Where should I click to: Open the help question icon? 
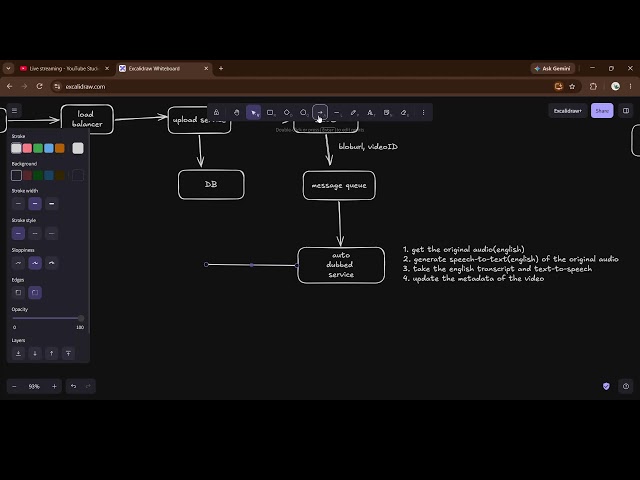point(626,386)
